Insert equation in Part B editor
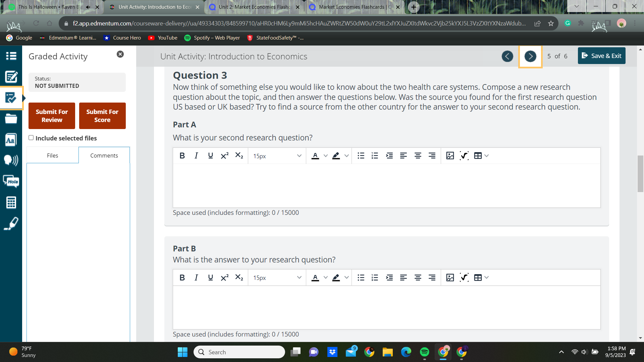The height and width of the screenshot is (362, 644). pos(464,278)
